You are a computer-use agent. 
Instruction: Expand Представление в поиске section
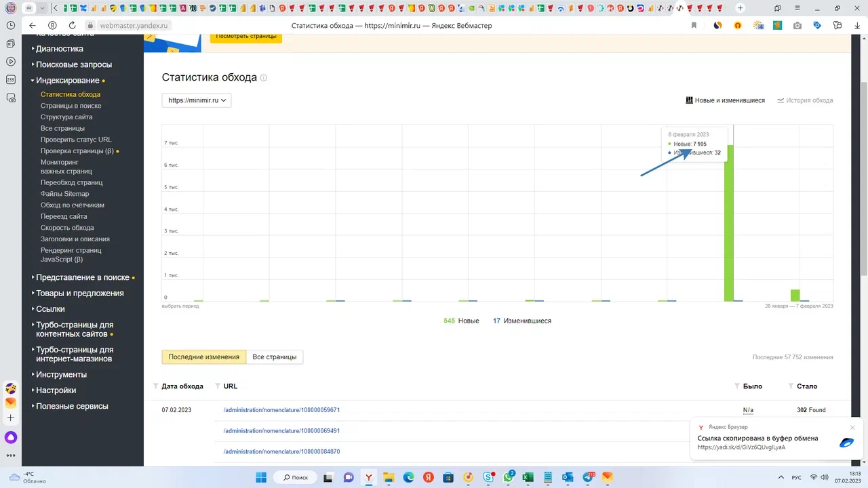click(82, 277)
